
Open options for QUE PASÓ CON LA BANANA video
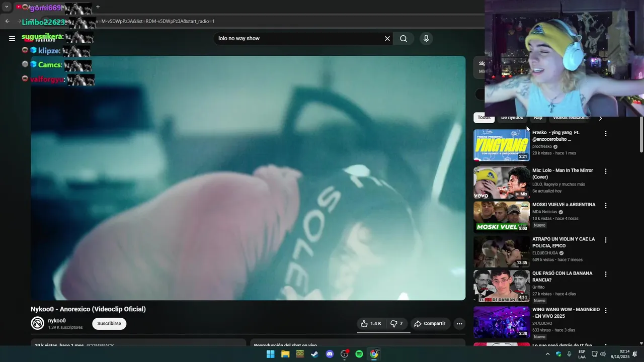(x=606, y=275)
